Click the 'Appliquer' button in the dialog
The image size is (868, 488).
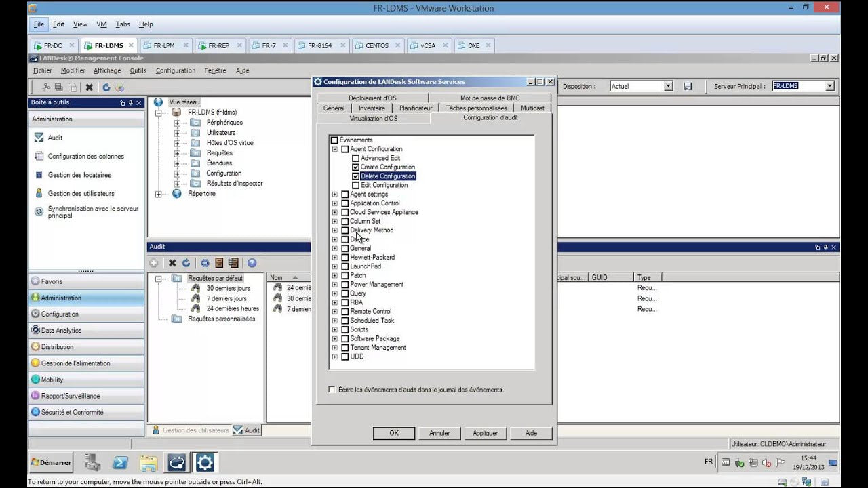point(486,432)
